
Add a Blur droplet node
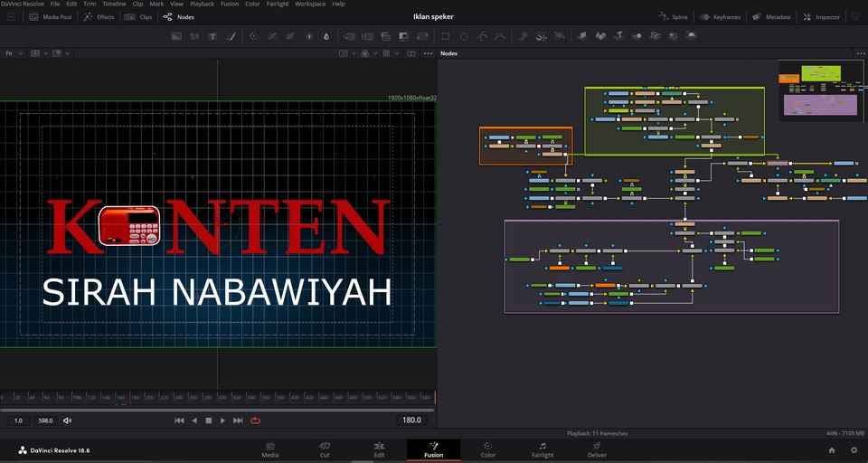pos(326,36)
